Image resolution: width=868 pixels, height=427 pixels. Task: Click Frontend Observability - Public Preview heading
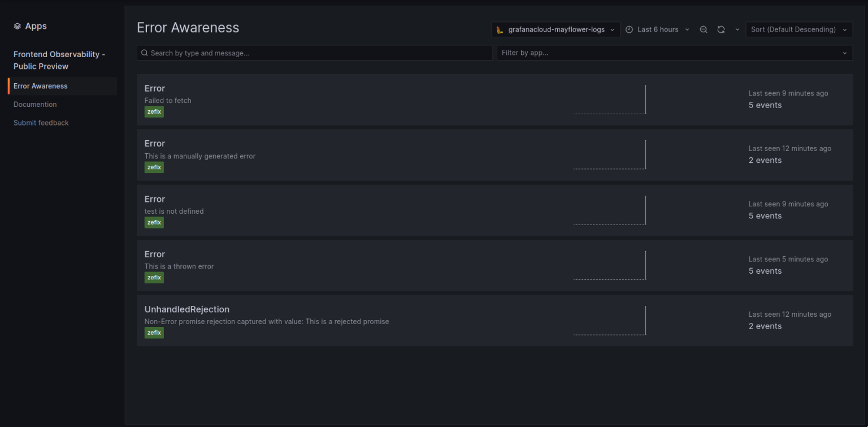point(59,60)
